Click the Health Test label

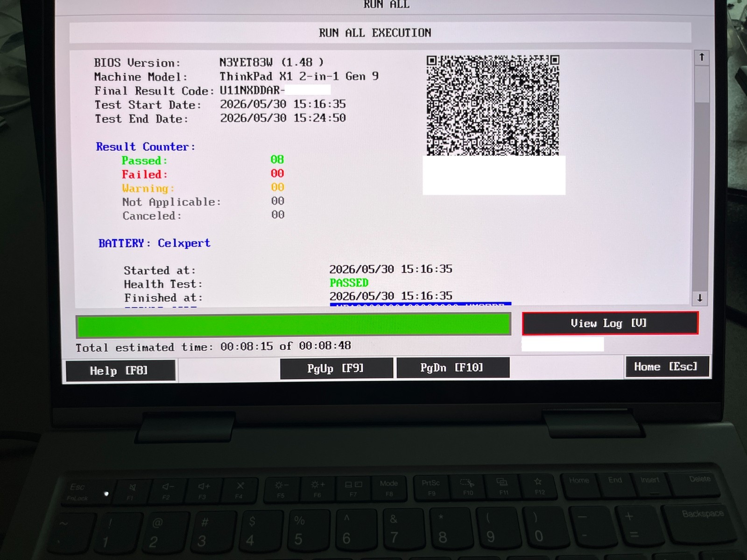pyautogui.click(x=163, y=284)
